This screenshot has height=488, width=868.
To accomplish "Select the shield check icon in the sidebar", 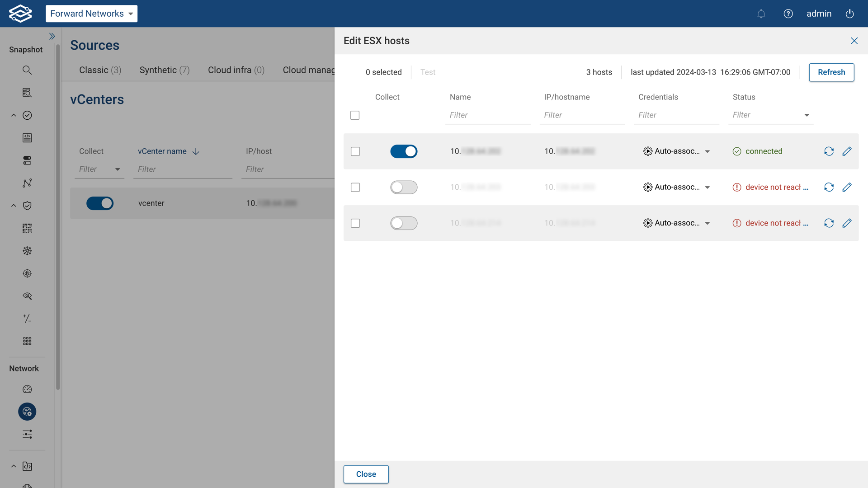I will click(x=27, y=206).
